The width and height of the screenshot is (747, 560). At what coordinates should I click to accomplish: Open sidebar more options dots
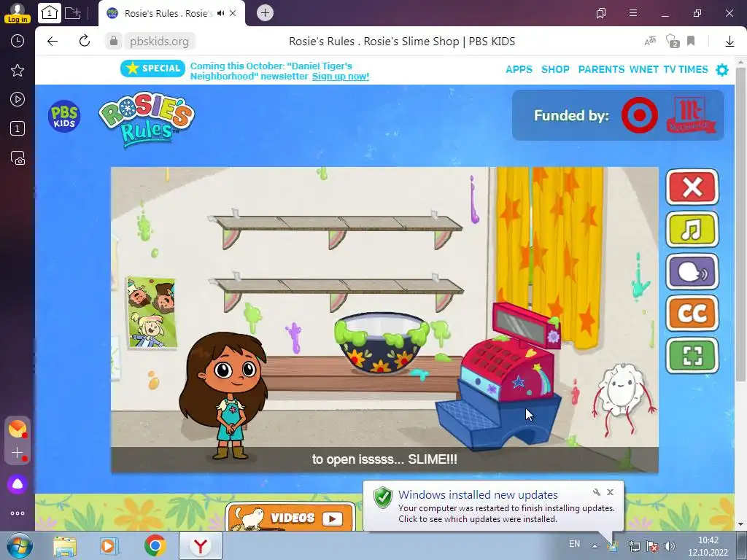(x=18, y=513)
